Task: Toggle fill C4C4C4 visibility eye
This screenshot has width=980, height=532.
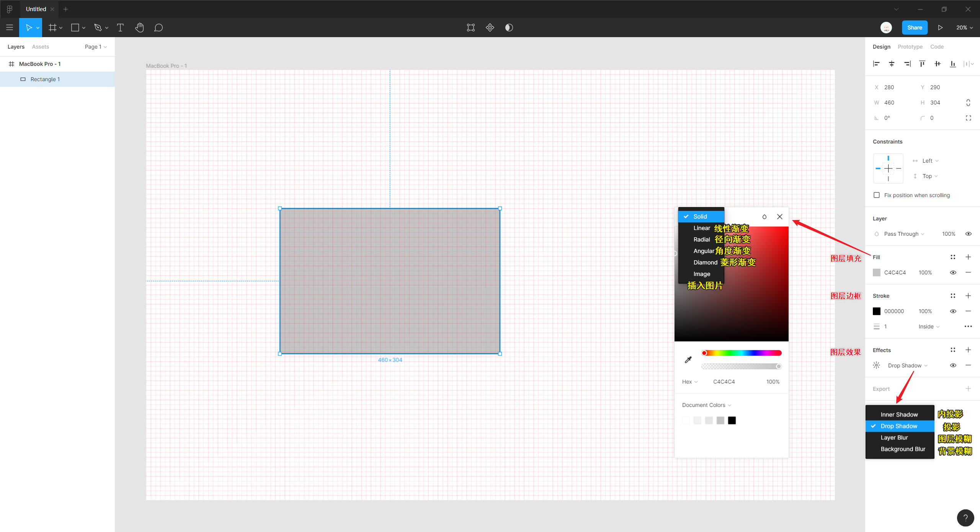Action: [x=953, y=273]
